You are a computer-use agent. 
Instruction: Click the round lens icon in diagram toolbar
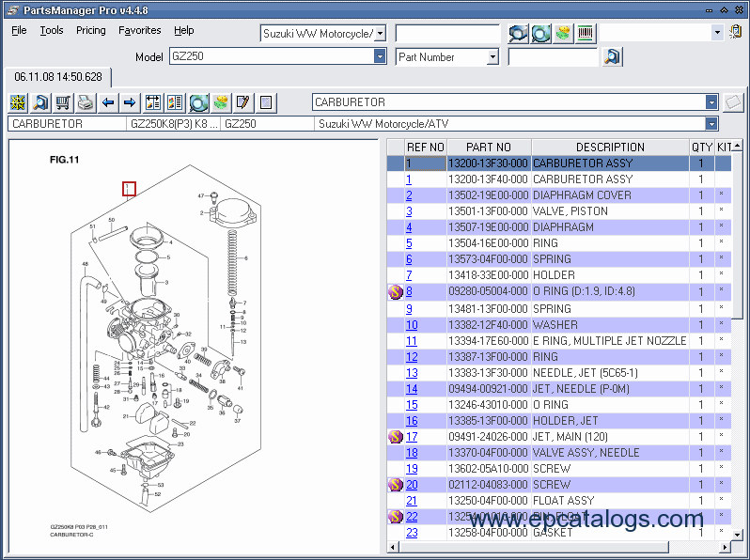tap(198, 102)
